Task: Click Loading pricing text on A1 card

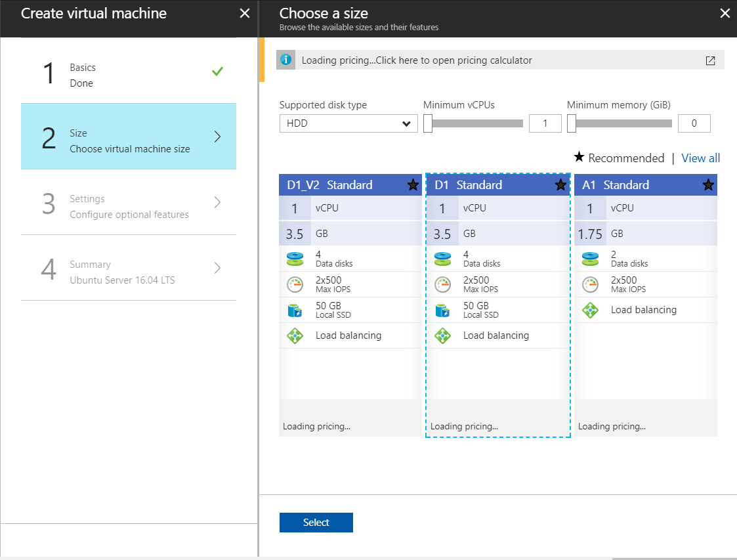Action: (612, 427)
